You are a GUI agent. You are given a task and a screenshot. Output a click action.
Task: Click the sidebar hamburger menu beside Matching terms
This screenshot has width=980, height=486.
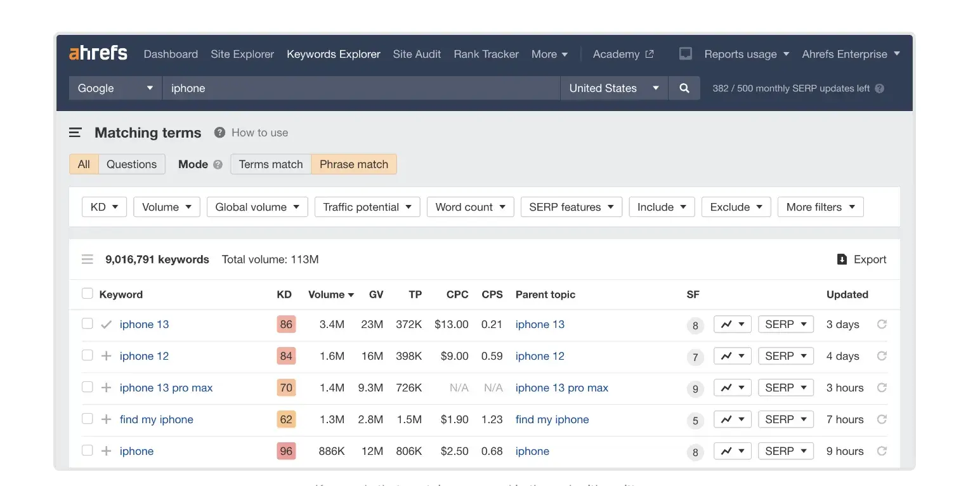(75, 133)
